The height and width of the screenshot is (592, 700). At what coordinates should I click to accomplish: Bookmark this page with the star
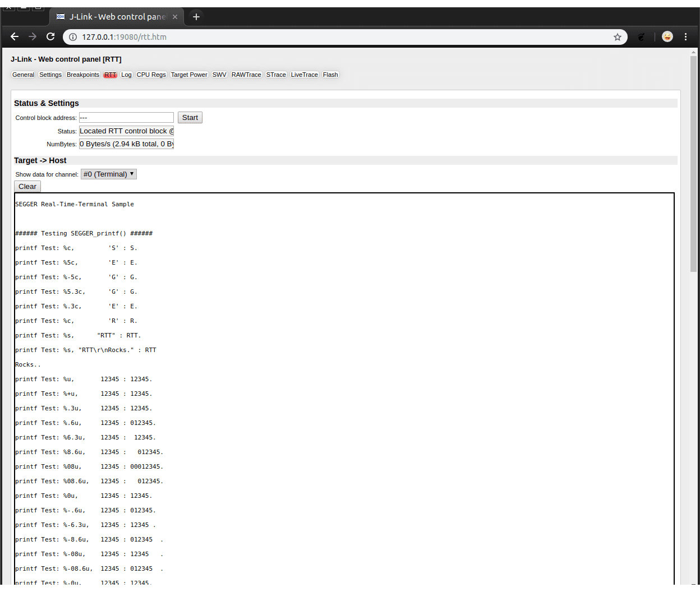click(x=618, y=37)
